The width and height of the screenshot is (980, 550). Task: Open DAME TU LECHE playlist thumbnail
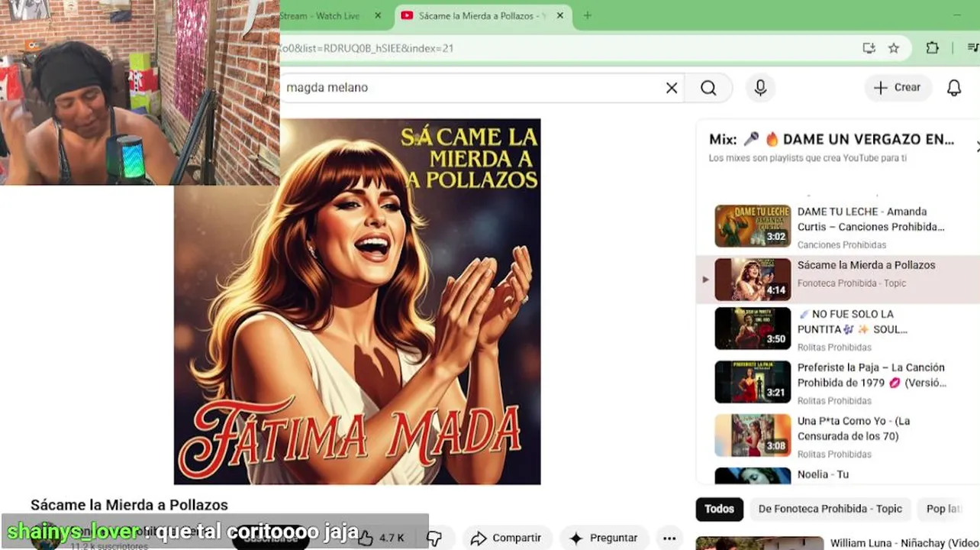(753, 226)
